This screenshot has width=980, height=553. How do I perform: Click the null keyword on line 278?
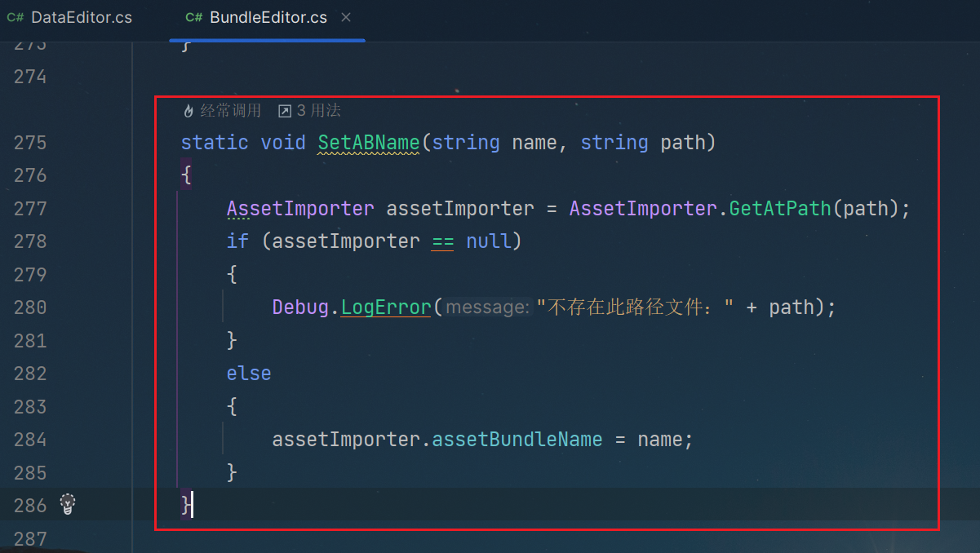[x=488, y=241]
